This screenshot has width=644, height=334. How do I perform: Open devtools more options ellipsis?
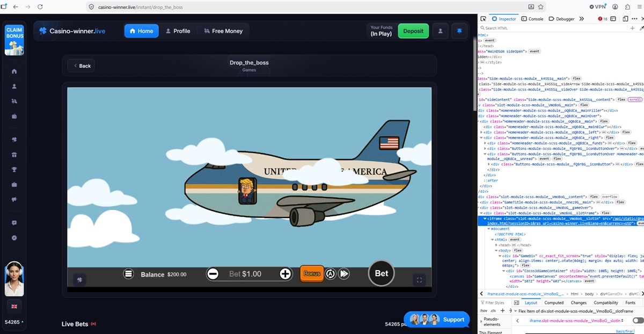(x=634, y=19)
